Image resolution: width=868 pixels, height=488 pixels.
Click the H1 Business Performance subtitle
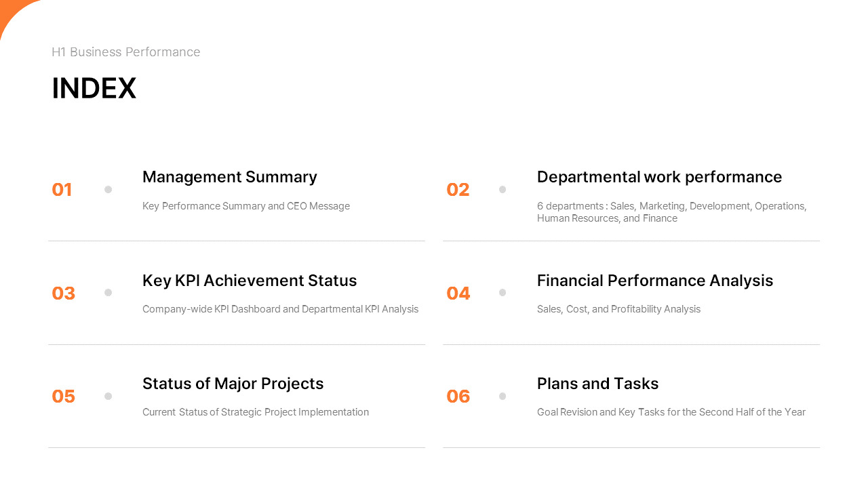point(125,52)
